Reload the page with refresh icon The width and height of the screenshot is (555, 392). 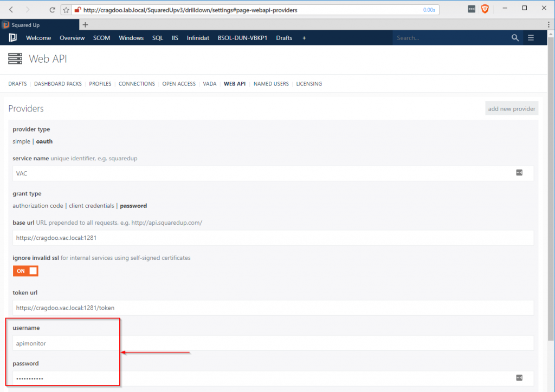click(x=52, y=10)
